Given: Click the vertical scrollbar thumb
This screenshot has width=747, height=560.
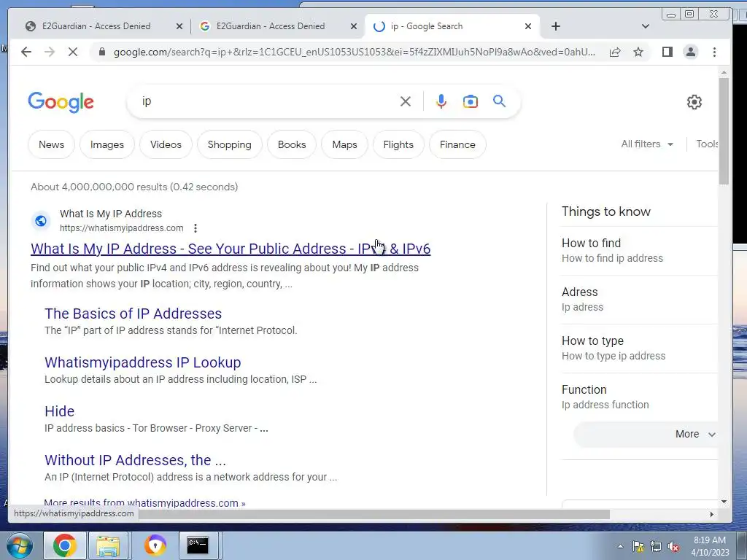Looking at the screenshot, I should point(724,131).
